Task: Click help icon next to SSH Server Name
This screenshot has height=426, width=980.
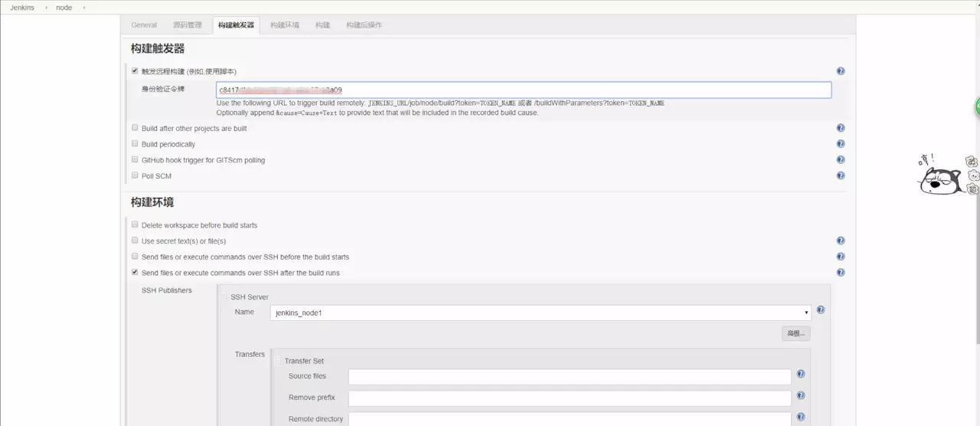Action: point(820,310)
